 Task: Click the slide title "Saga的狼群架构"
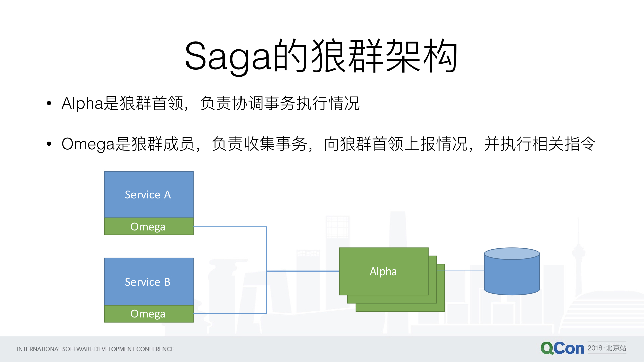[x=321, y=56]
